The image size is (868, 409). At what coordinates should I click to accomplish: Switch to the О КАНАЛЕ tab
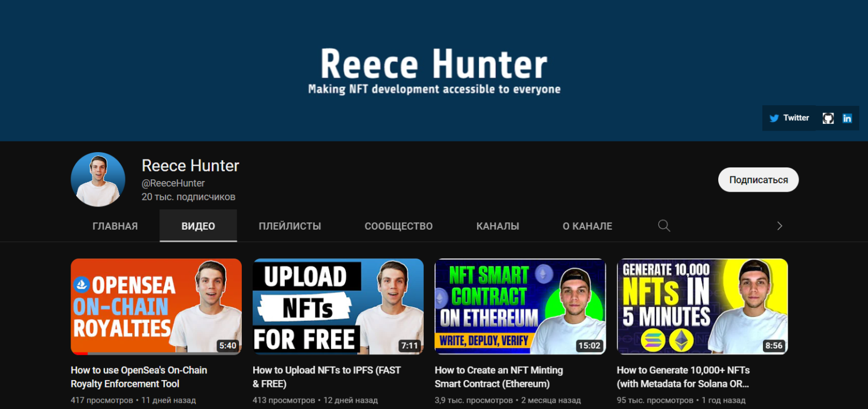(588, 226)
